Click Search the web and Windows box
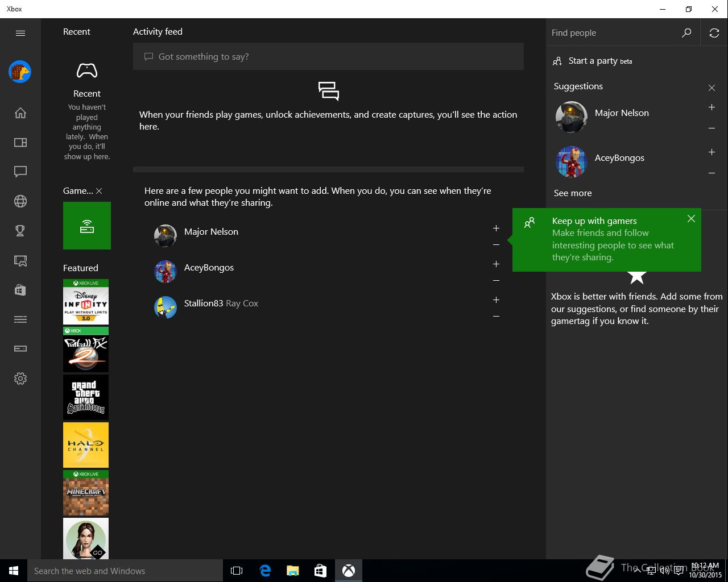The height and width of the screenshot is (582, 728). coord(125,571)
